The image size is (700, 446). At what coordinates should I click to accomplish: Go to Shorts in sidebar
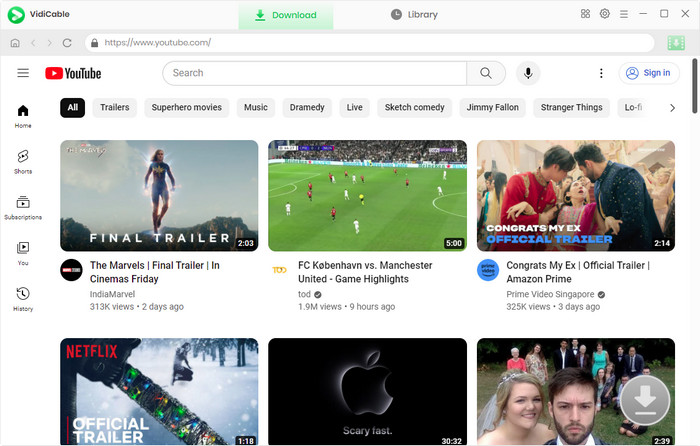[23, 161]
